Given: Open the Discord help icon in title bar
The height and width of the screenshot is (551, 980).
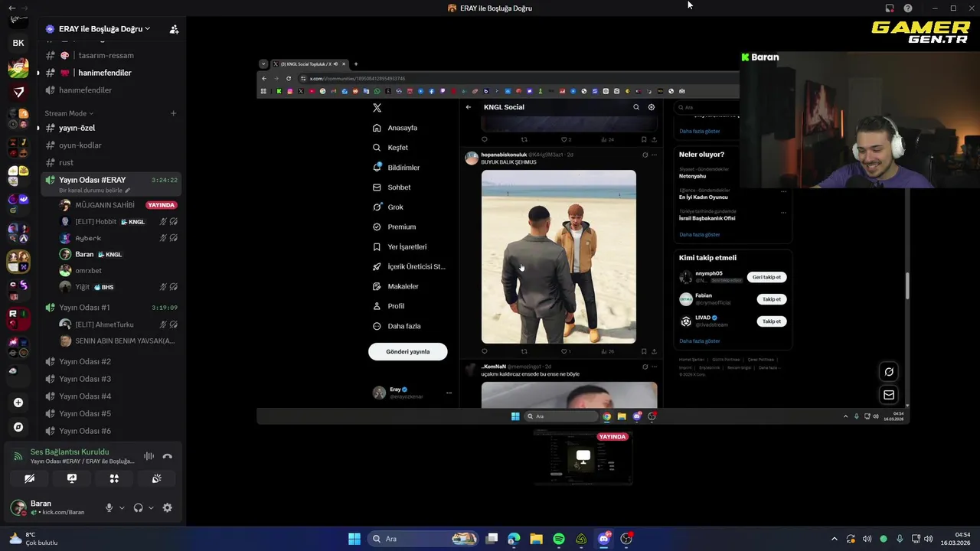Looking at the screenshot, I should (x=908, y=8).
